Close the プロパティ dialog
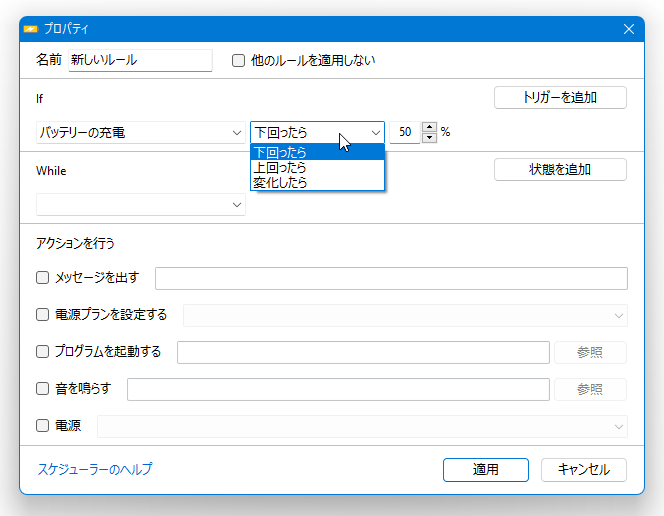Image resolution: width=664 pixels, height=516 pixels. click(628, 29)
